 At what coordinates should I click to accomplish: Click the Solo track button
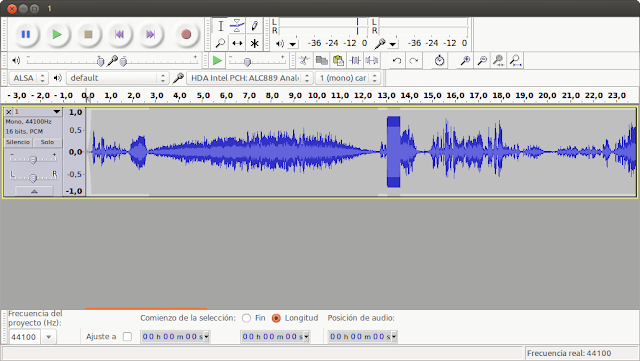coord(47,142)
